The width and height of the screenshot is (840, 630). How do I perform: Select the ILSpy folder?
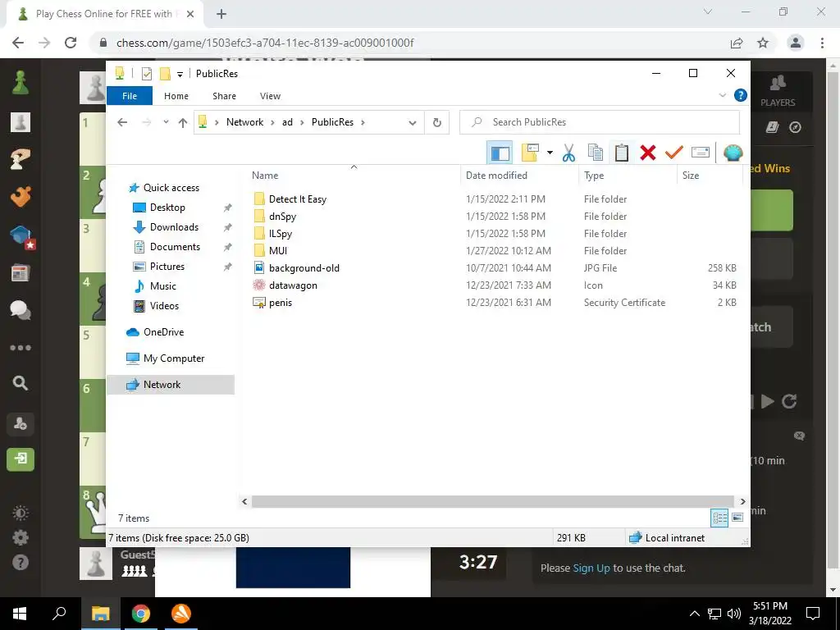281,234
